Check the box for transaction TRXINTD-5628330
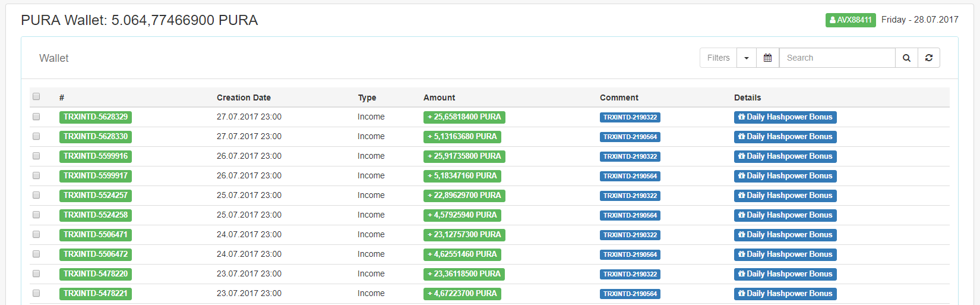This screenshot has height=305, width=980. point(36,136)
